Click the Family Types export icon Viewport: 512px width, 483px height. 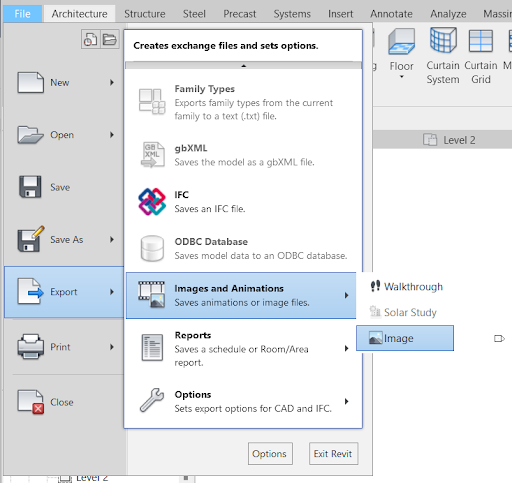[x=152, y=101]
